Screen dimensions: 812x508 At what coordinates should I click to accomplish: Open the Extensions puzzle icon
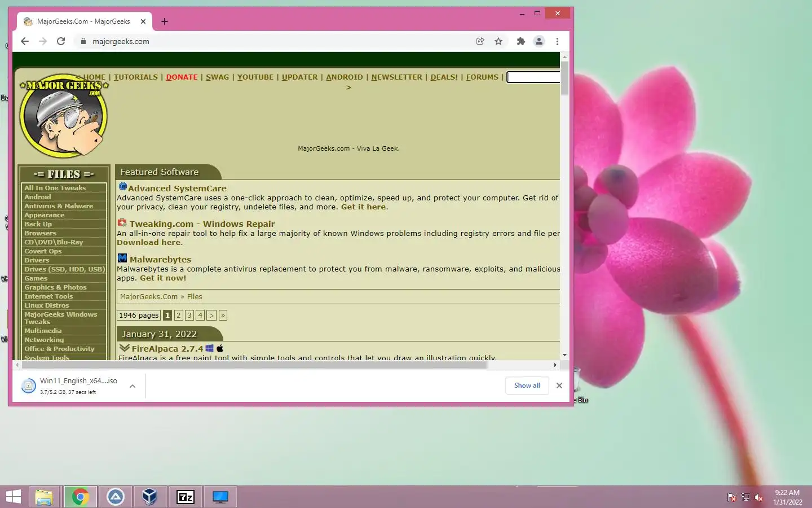point(521,41)
